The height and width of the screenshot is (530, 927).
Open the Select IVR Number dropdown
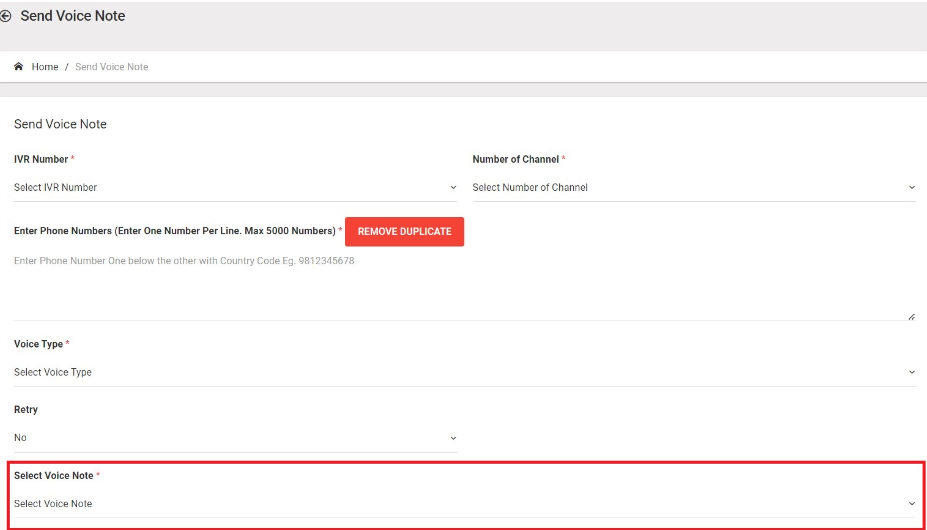(x=235, y=188)
